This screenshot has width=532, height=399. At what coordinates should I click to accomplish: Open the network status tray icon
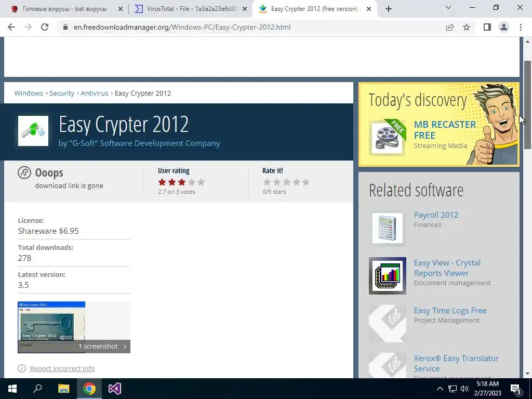[x=453, y=389]
